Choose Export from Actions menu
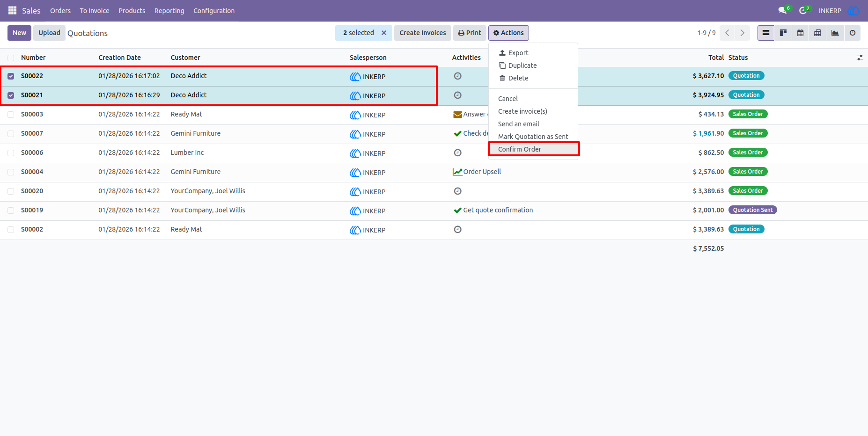868x436 pixels. [x=533, y=53]
